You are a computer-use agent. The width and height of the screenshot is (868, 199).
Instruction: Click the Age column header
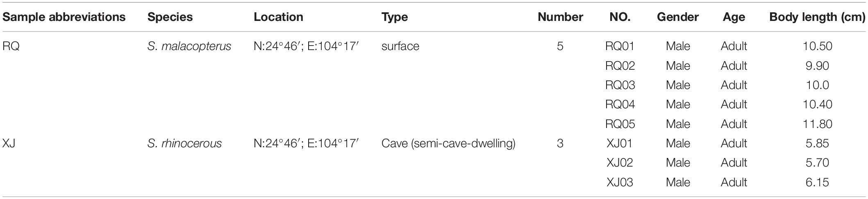(x=734, y=17)
